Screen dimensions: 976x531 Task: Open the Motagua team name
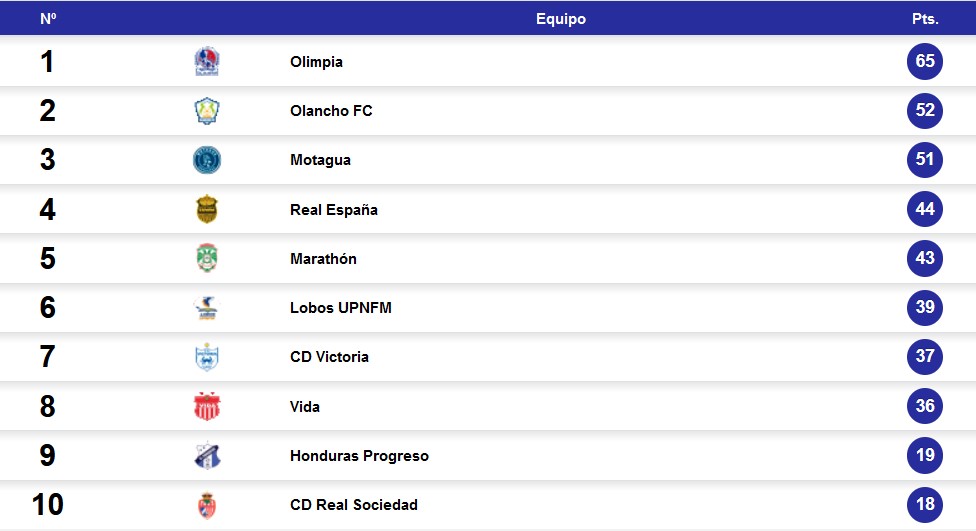pyautogui.click(x=320, y=160)
